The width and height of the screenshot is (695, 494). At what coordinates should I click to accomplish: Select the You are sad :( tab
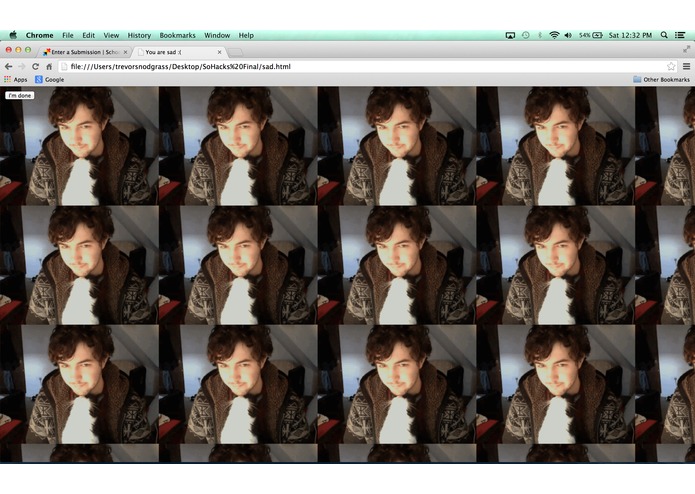click(180, 52)
